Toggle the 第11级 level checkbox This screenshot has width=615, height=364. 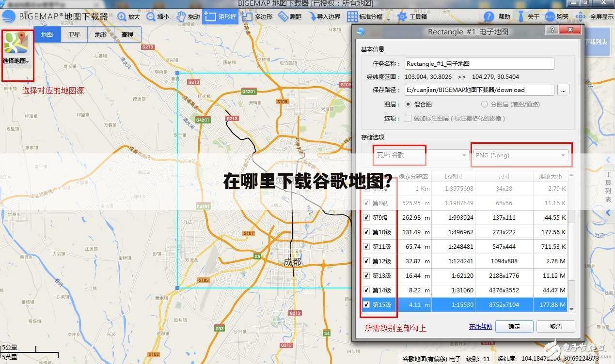pos(366,247)
